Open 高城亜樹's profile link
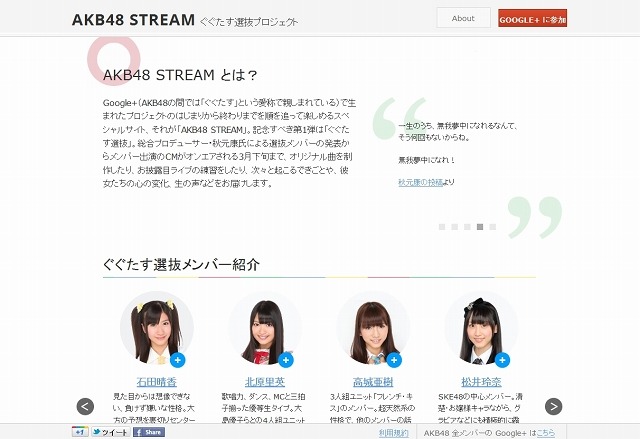This screenshot has width=640, height=439. [x=373, y=382]
